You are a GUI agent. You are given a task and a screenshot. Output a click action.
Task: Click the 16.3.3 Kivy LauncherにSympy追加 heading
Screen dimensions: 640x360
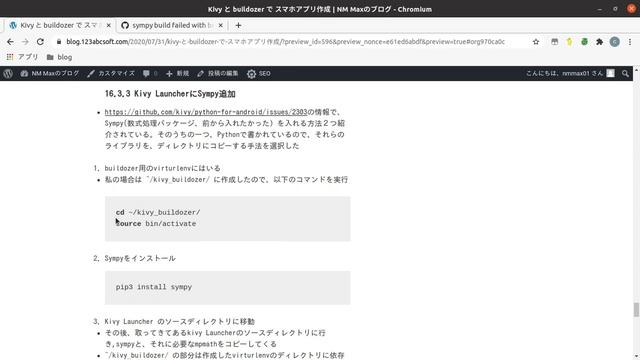click(x=170, y=94)
